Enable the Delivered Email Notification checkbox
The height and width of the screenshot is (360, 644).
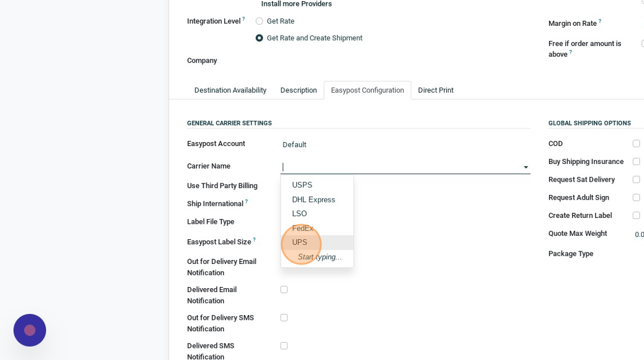[x=284, y=290]
